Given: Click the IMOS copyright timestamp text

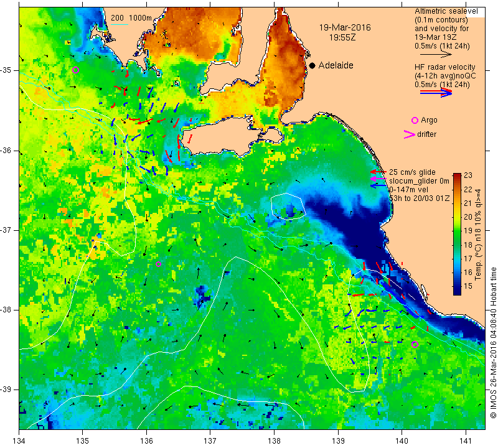Looking at the screenshot, I should pos(493,342).
